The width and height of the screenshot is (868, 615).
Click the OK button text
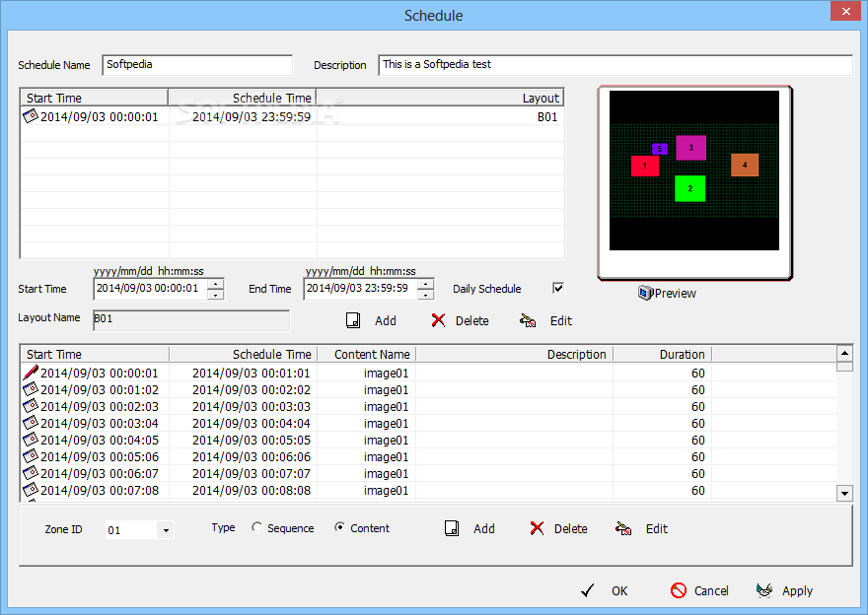pos(619,590)
